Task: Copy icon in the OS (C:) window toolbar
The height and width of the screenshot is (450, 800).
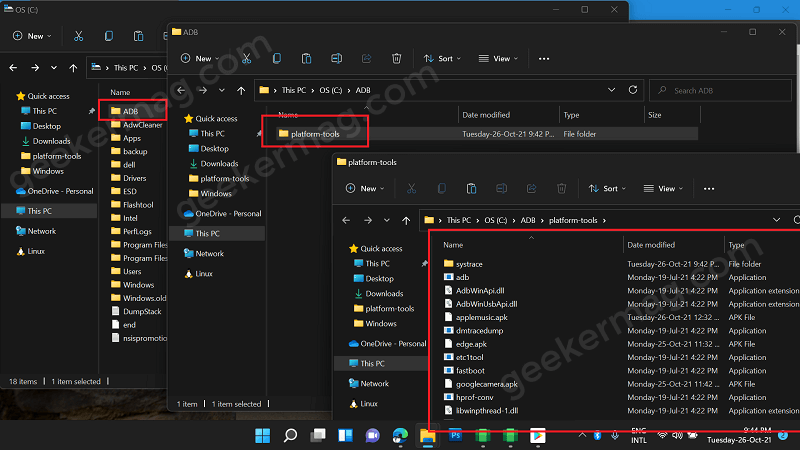Action: [x=108, y=36]
